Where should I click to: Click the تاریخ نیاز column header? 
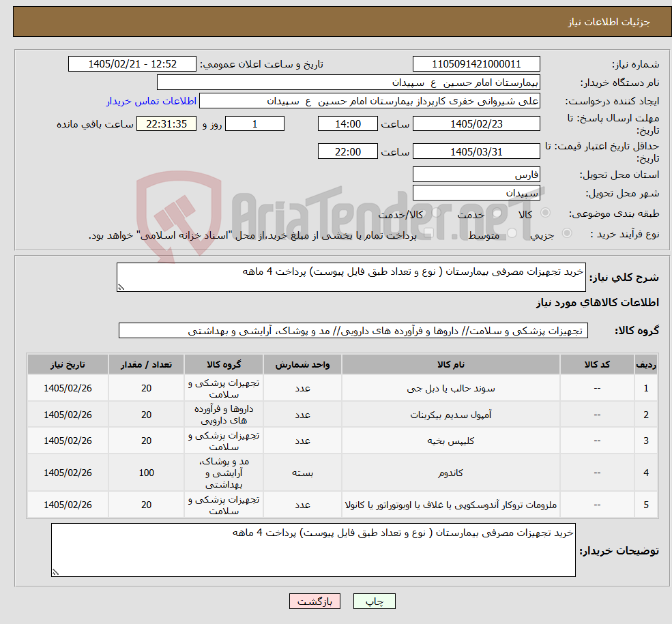pos(68,364)
